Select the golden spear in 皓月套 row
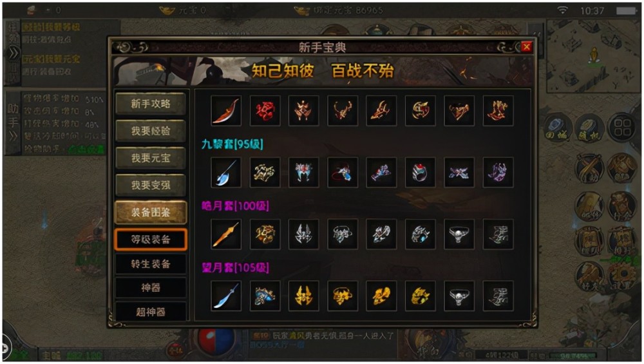This screenshot has height=364, width=644. pyautogui.click(x=226, y=234)
